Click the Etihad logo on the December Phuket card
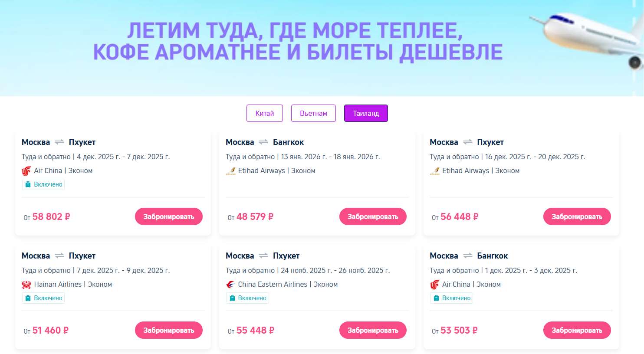Image resolution: width=644 pixels, height=354 pixels. click(434, 170)
